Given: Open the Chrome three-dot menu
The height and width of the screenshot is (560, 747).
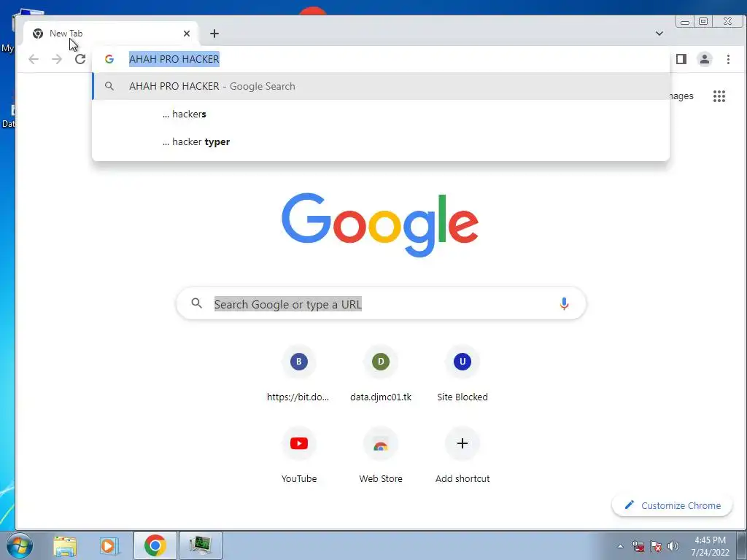Looking at the screenshot, I should pyautogui.click(x=728, y=59).
